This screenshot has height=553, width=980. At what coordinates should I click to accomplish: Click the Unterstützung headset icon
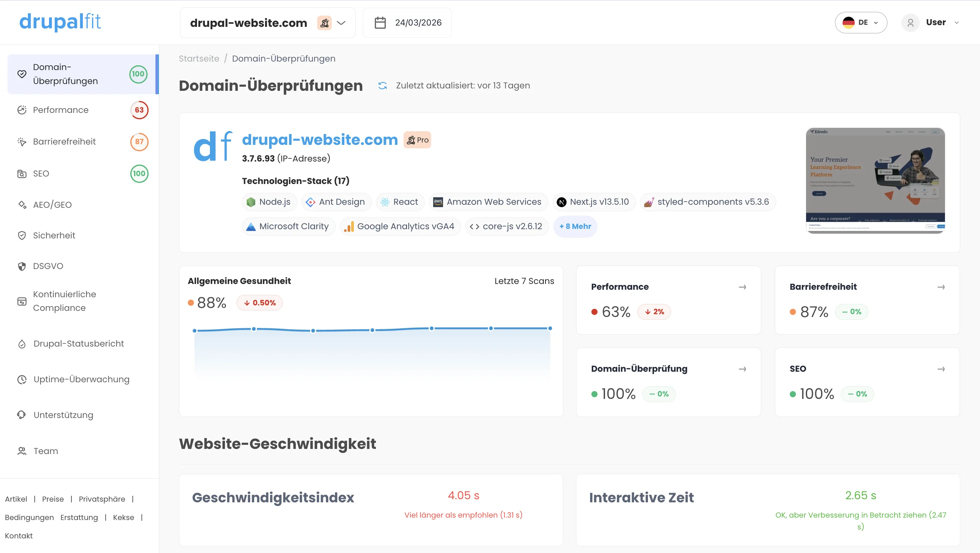click(x=22, y=415)
